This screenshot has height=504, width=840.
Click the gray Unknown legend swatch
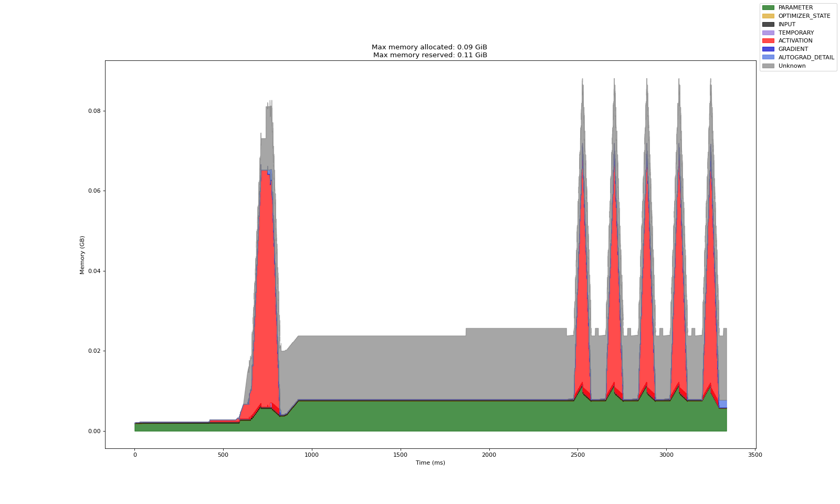pyautogui.click(x=768, y=66)
